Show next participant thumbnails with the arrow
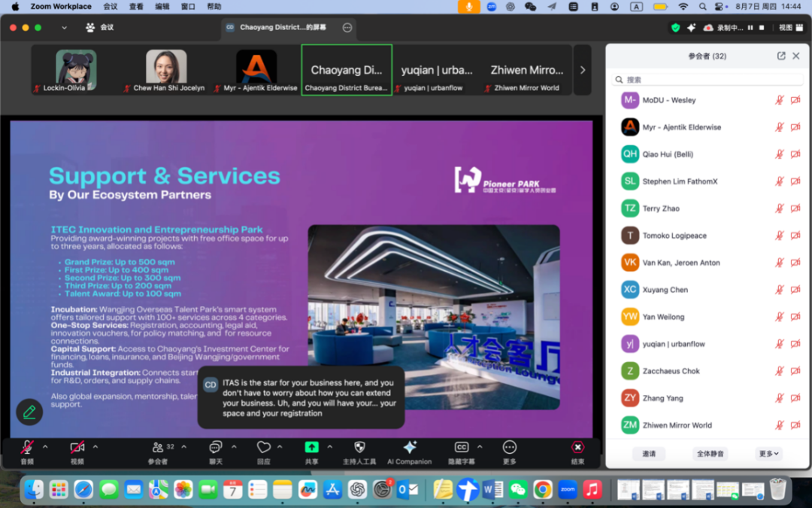Screen dimensions: 812x508 583,70
